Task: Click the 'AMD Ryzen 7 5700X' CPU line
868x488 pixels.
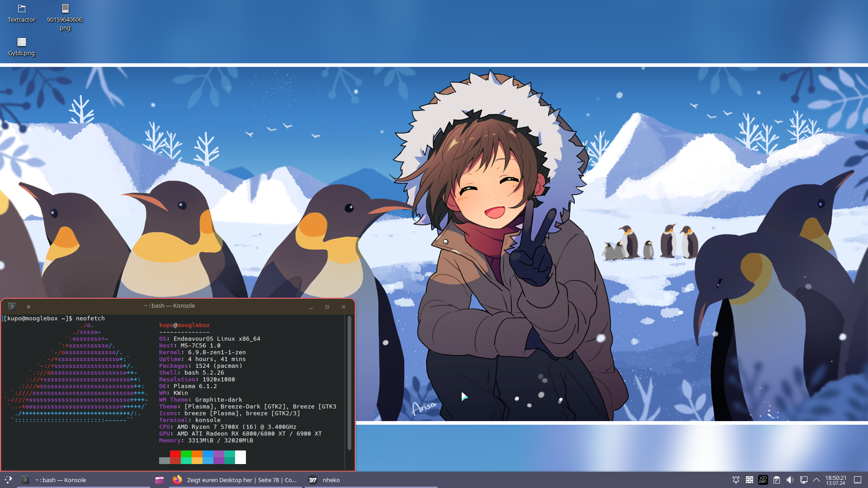Action: pos(228,427)
